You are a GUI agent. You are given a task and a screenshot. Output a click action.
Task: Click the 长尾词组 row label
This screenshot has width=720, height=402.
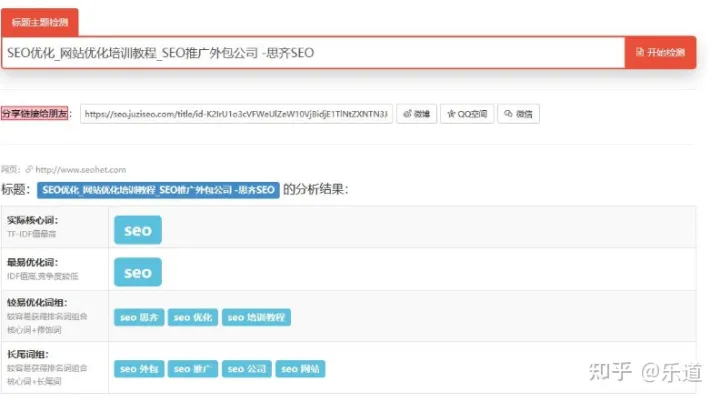28,354
